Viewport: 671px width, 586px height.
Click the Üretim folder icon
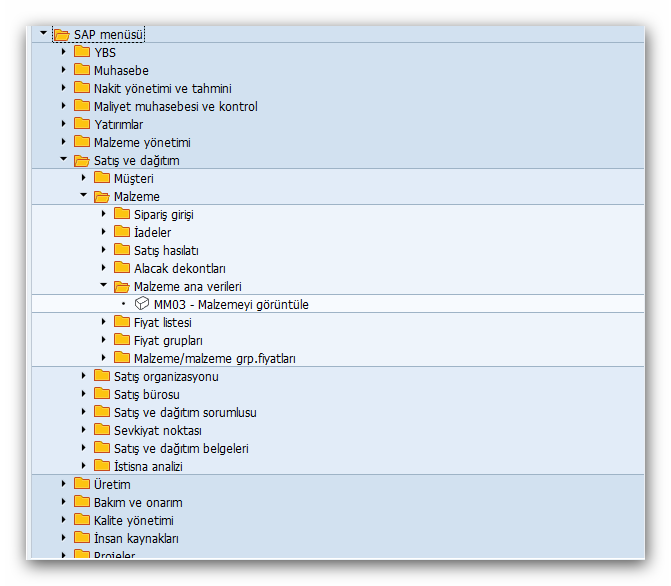click(82, 483)
